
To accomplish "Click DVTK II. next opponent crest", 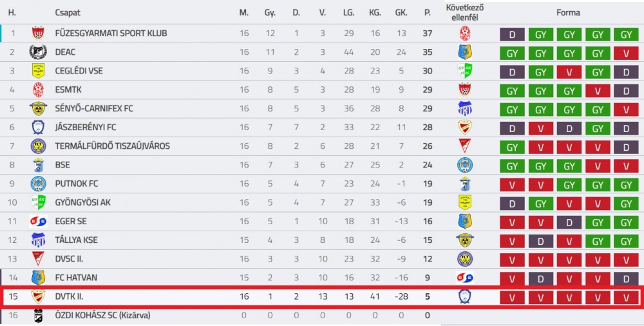I will (x=465, y=296).
